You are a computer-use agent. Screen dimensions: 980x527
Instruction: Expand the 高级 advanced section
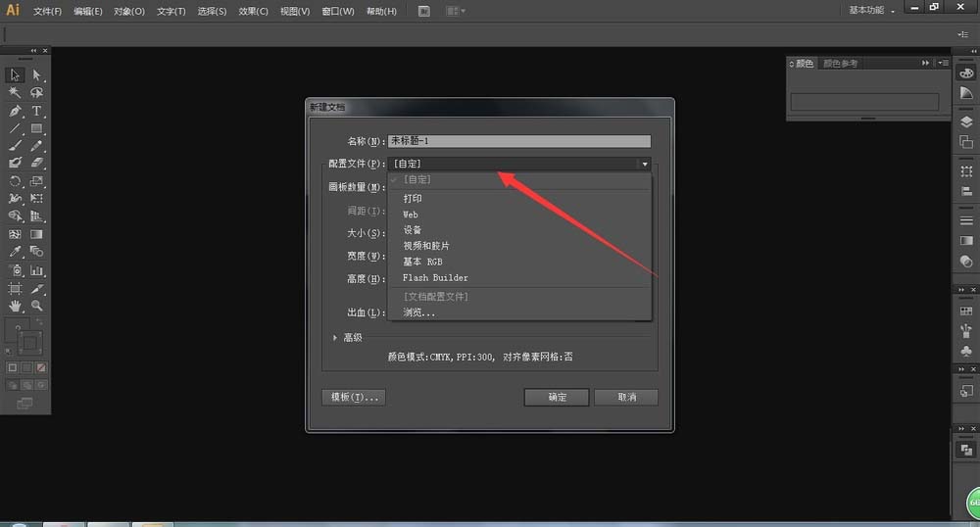pos(335,338)
